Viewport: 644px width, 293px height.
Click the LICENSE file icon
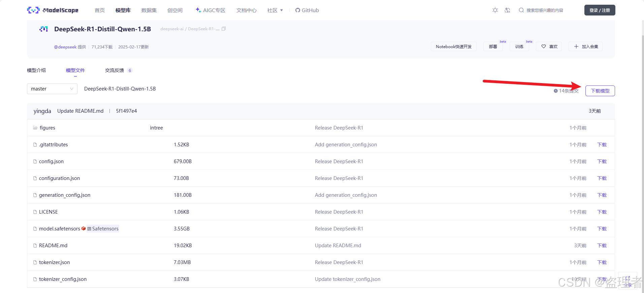click(35, 212)
